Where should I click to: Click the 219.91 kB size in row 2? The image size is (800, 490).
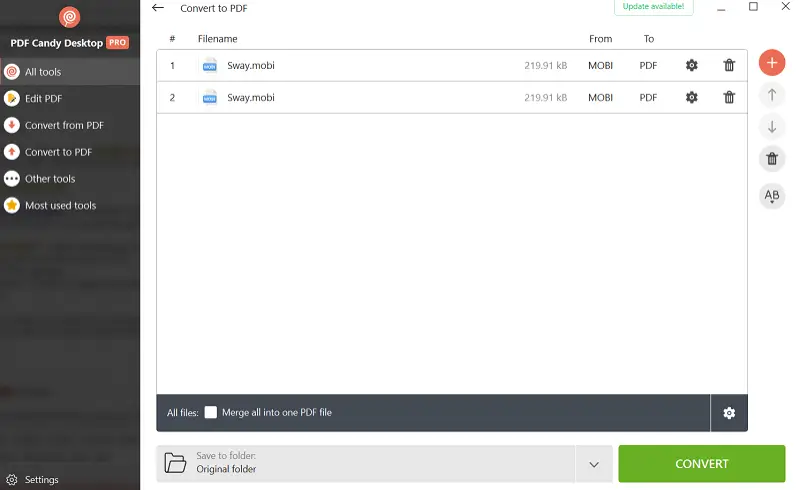tap(545, 97)
